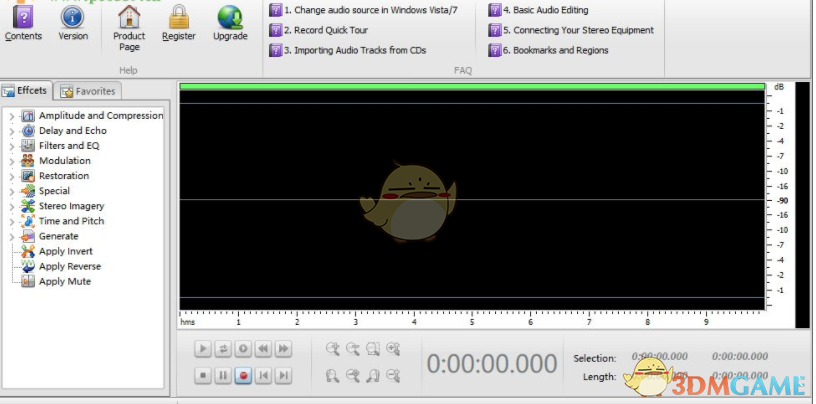Expand the Amplitude and Compression node
Image resolution: width=816 pixels, height=404 pixels.
pos(12,116)
